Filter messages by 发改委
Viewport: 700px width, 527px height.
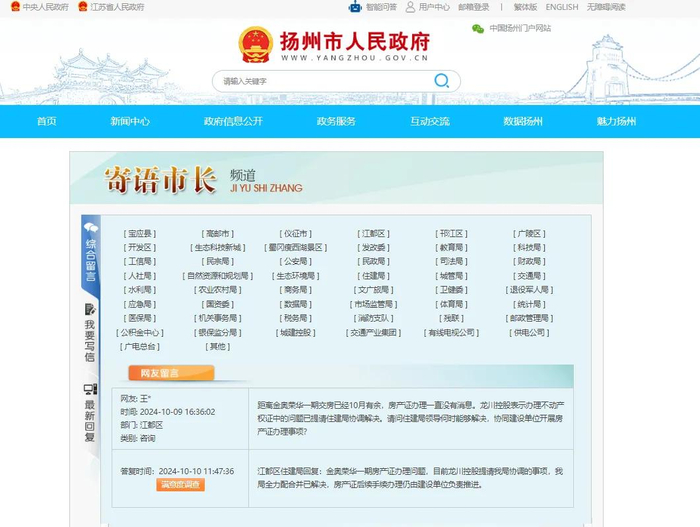coord(373,247)
